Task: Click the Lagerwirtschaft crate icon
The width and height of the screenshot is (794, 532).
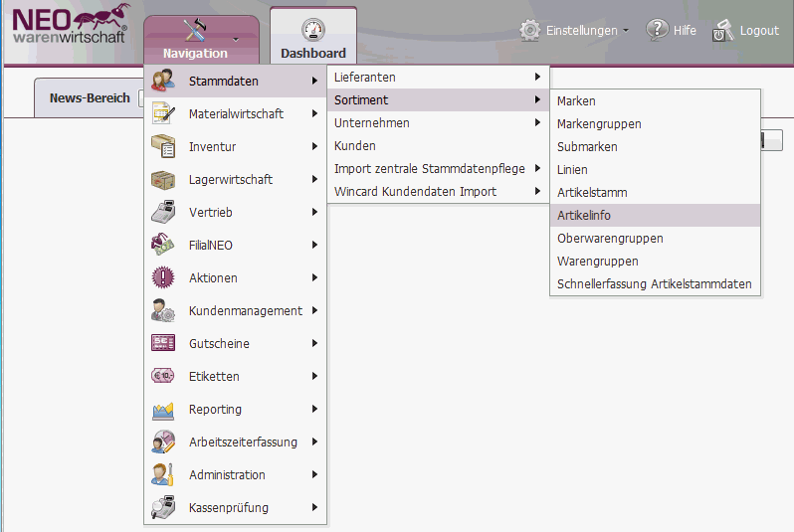Action: point(163,180)
